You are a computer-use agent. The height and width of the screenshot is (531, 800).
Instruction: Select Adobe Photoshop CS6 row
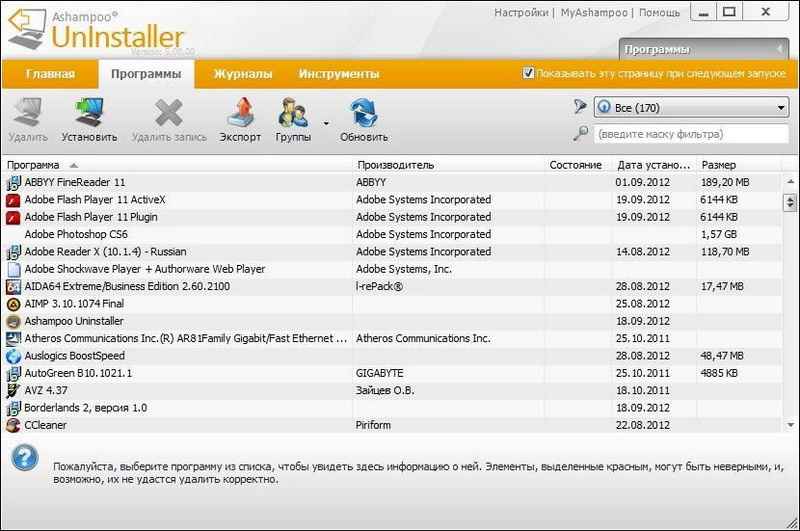[x=392, y=235]
